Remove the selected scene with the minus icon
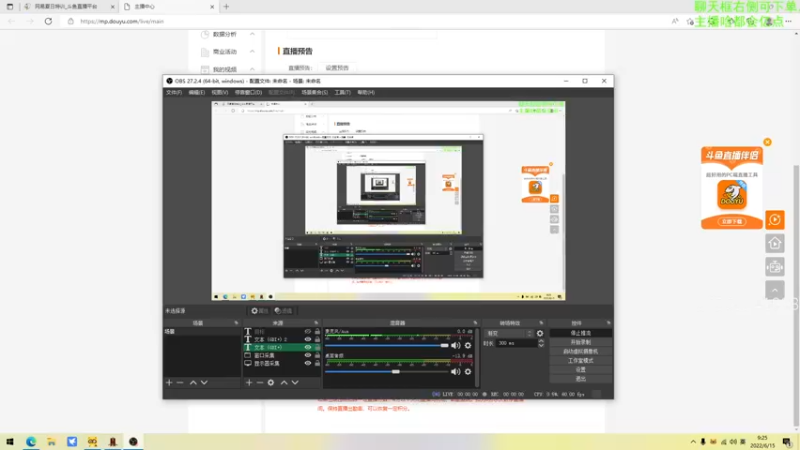800x450 pixels. pyautogui.click(x=180, y=383)
